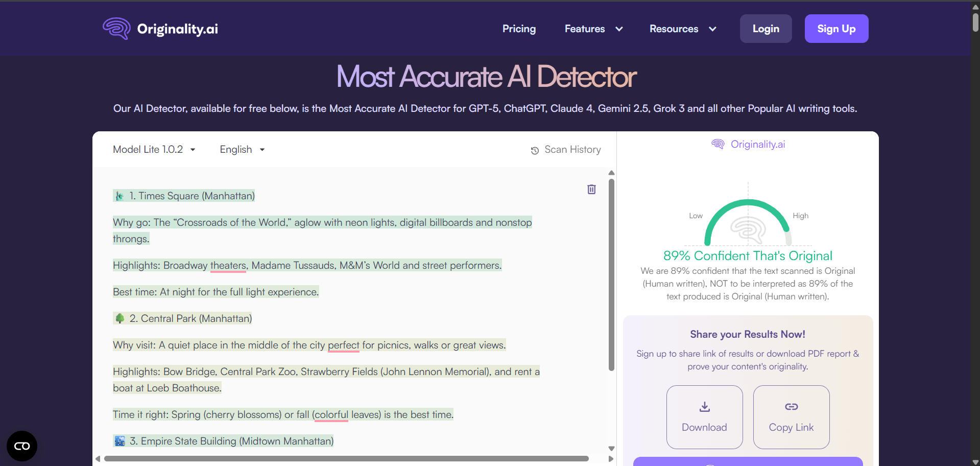Click the Download arrow icon
This screenshot has height=466, width=980.
[704, 407]
